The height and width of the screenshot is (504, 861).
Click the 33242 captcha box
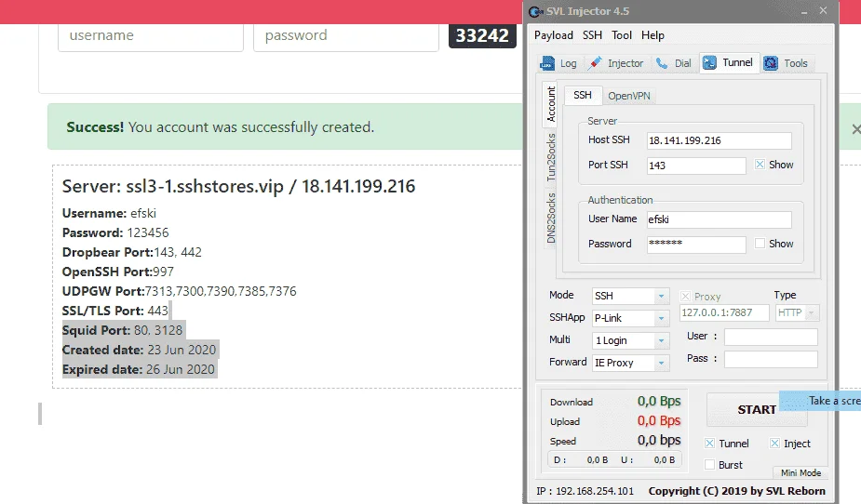click(482, 35)
